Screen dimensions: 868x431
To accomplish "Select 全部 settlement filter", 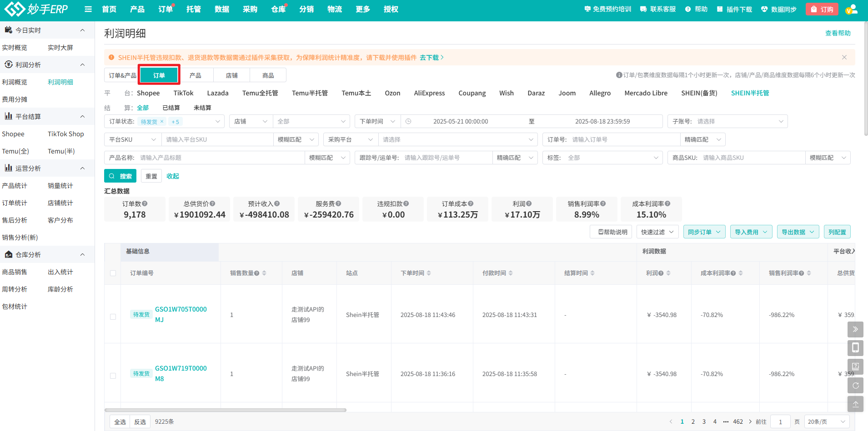I will (143, 108).
